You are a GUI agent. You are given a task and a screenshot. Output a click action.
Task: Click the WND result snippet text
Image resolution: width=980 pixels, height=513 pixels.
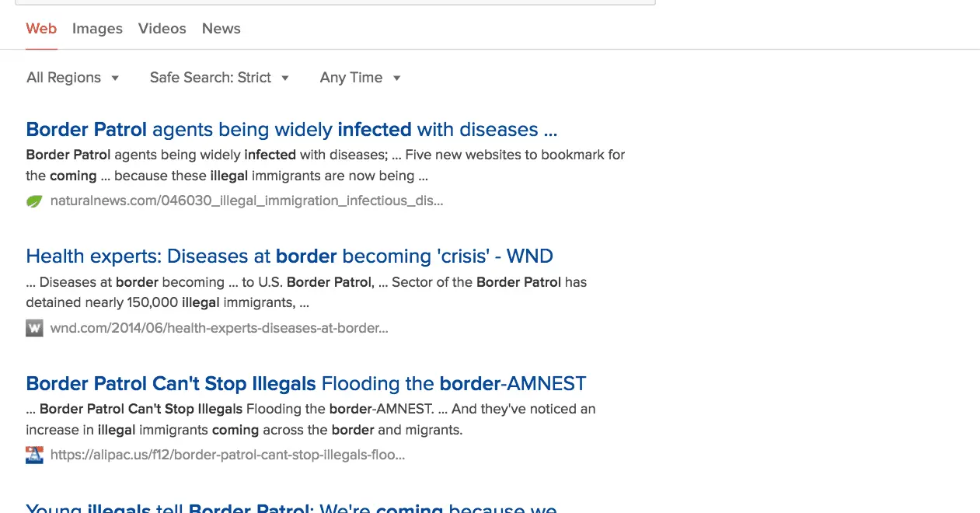point(305,292)
